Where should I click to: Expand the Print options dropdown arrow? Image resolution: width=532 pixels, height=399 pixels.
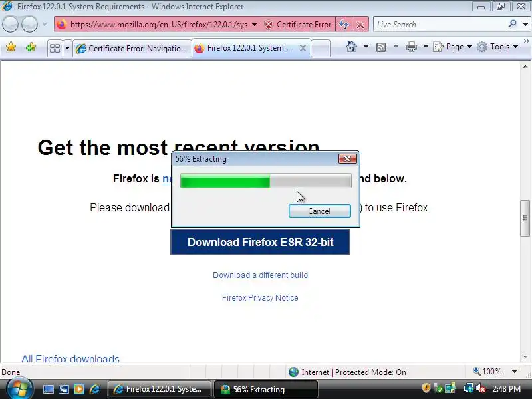point(426,47)
